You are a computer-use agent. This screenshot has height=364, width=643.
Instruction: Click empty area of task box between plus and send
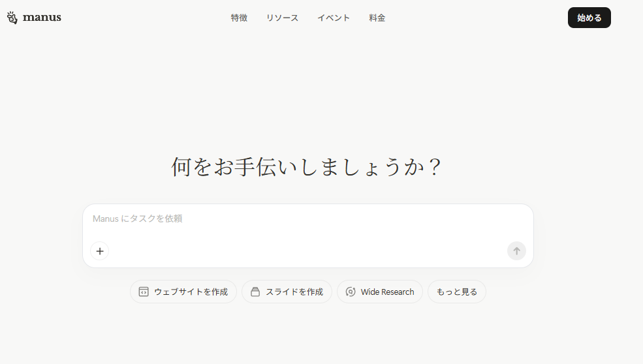(307, 251)
